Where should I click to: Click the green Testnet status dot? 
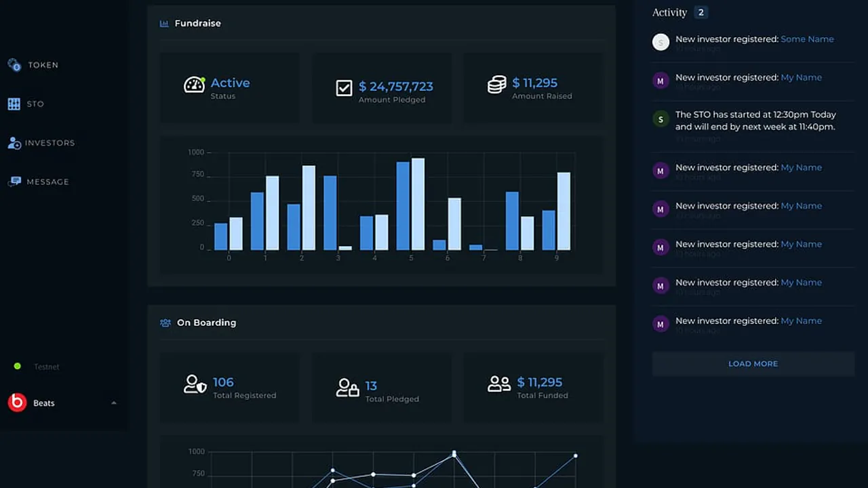point(17,367)
